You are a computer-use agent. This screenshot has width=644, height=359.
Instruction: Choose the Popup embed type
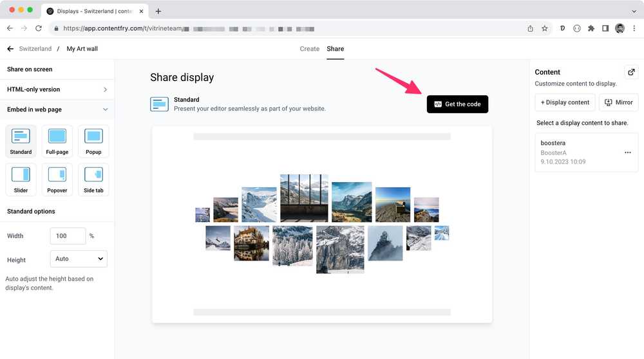(x=93, y=141)
